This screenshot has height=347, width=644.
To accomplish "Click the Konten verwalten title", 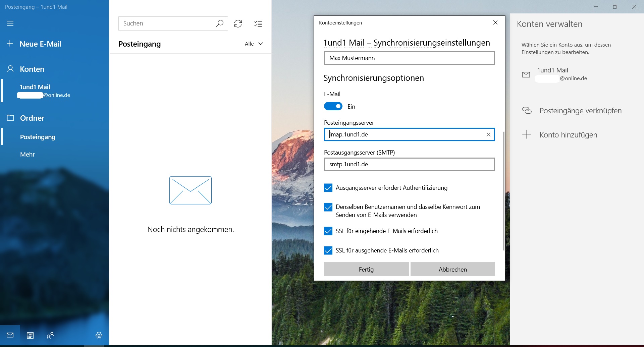I will tap(549, 24).
